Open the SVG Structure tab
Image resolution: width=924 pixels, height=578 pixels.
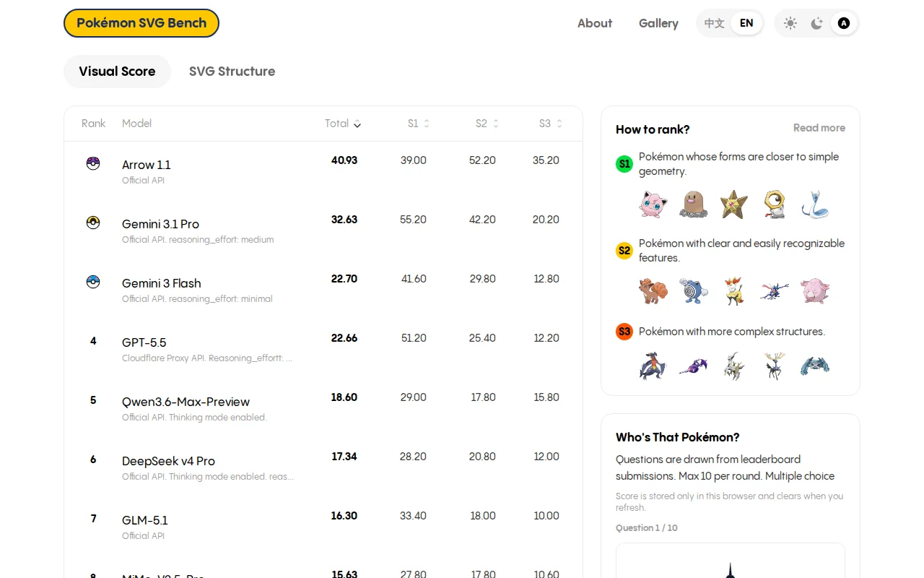(x=232, y=72)
